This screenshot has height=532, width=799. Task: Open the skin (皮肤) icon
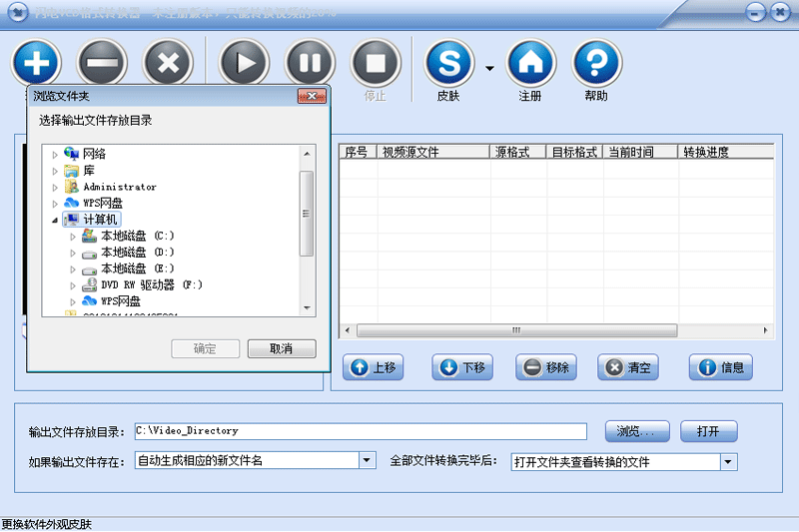[x=449, y=63]
